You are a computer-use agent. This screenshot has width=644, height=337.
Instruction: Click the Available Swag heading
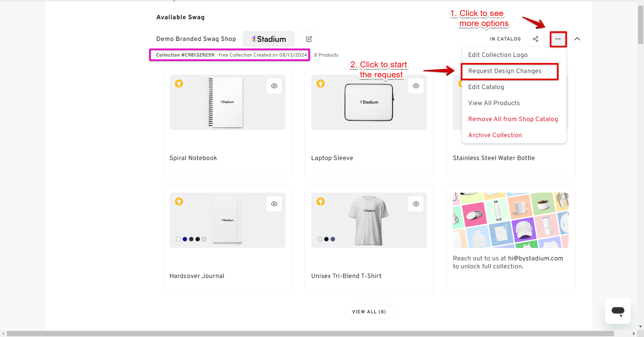click(x=180, y=17)
